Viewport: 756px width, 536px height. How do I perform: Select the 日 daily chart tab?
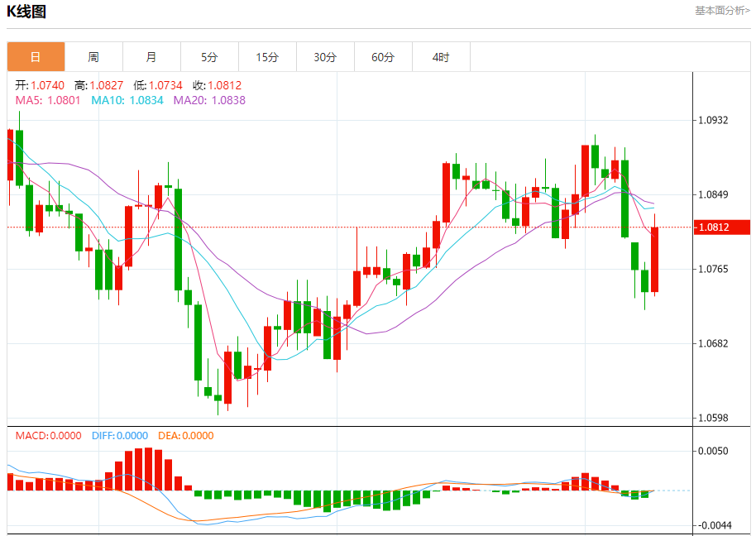tap(36, 57)
